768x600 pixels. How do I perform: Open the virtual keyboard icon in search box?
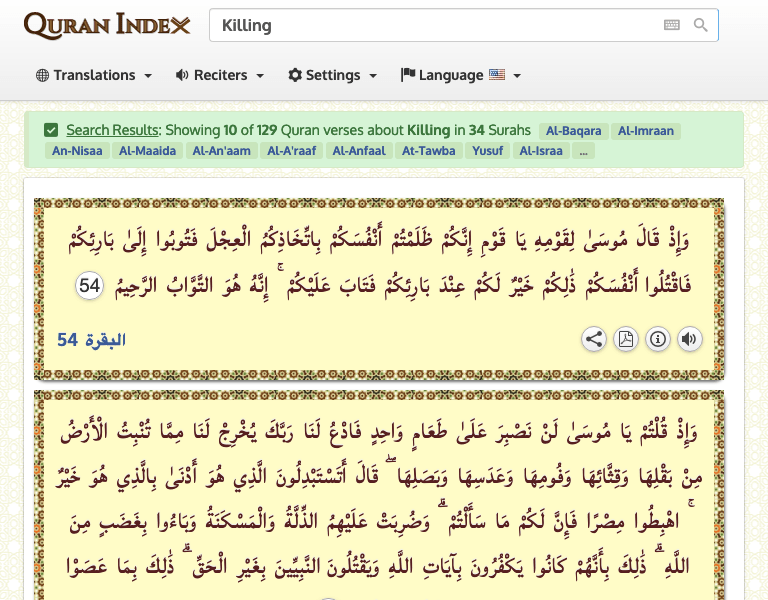coord(671,25)
